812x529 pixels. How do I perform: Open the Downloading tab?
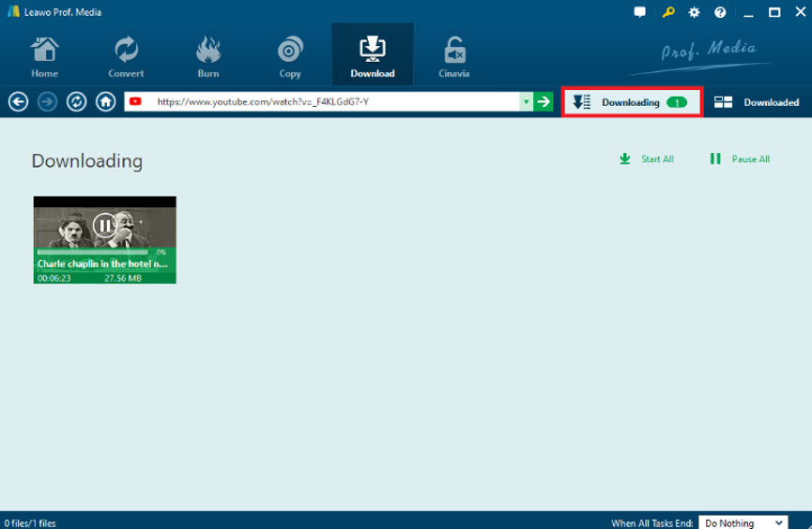point(632,102)
